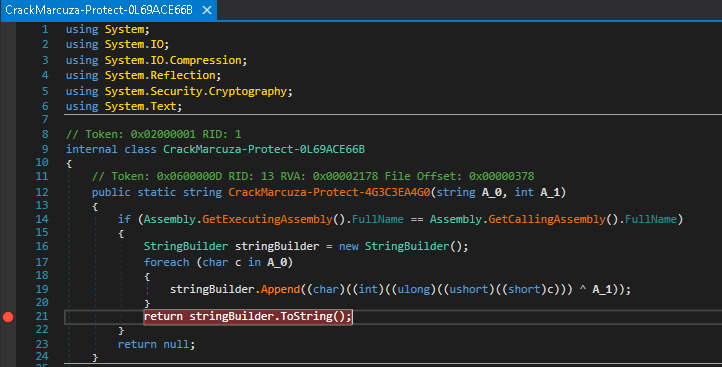Click line number 1 in the gutter

45,29
